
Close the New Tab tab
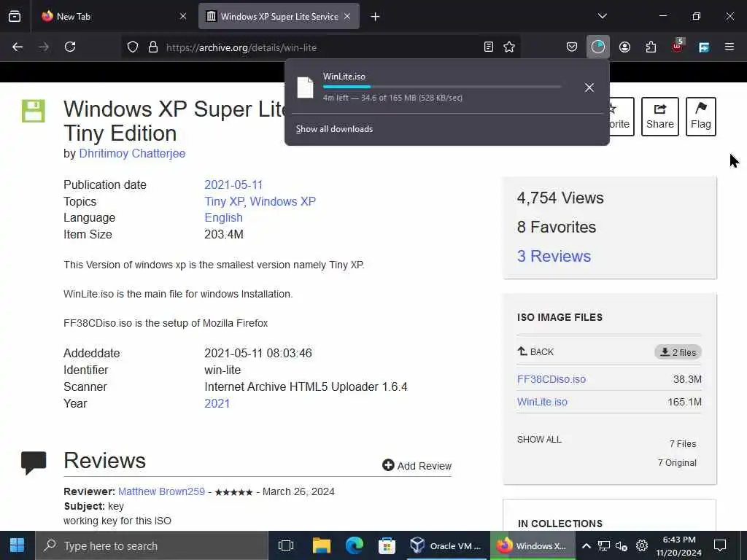click(x=183, y=16)
